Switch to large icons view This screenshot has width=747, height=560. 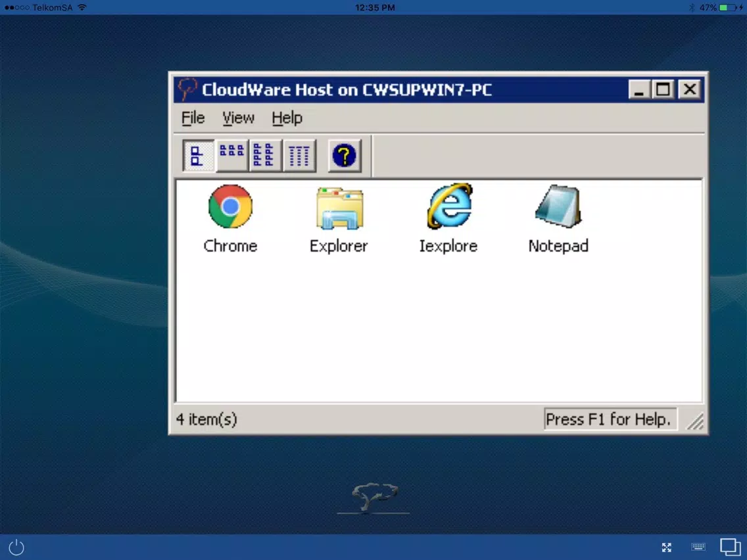(x=198, y=156)
